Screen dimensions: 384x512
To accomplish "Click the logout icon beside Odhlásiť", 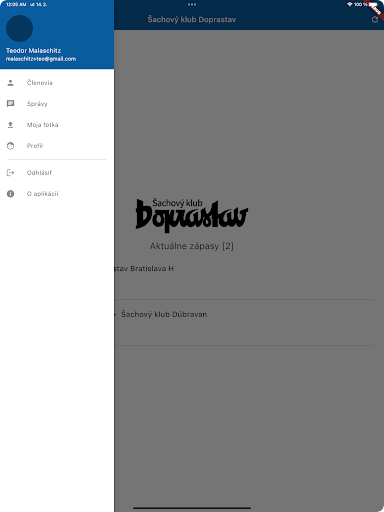I will 10,173.
